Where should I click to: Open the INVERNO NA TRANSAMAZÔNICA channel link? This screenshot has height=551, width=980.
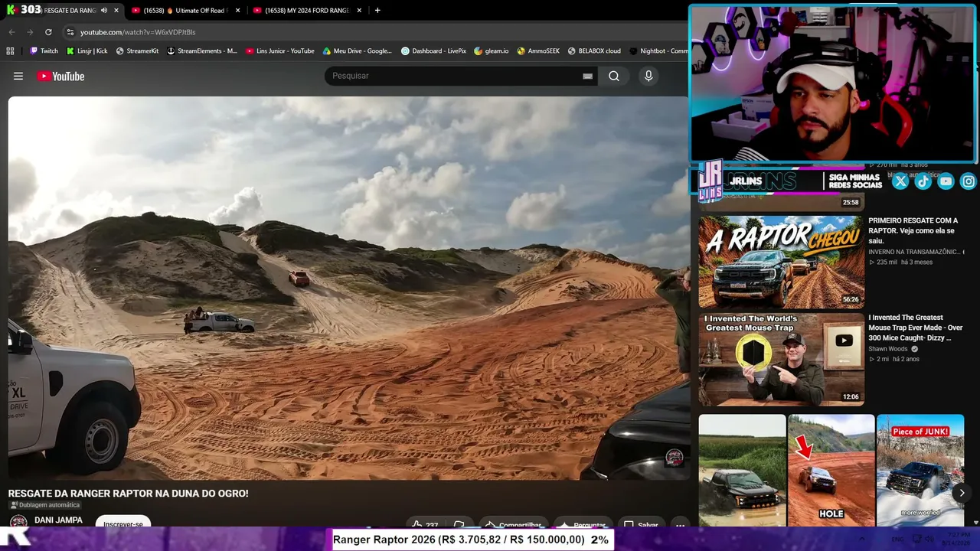click(914, 252)
